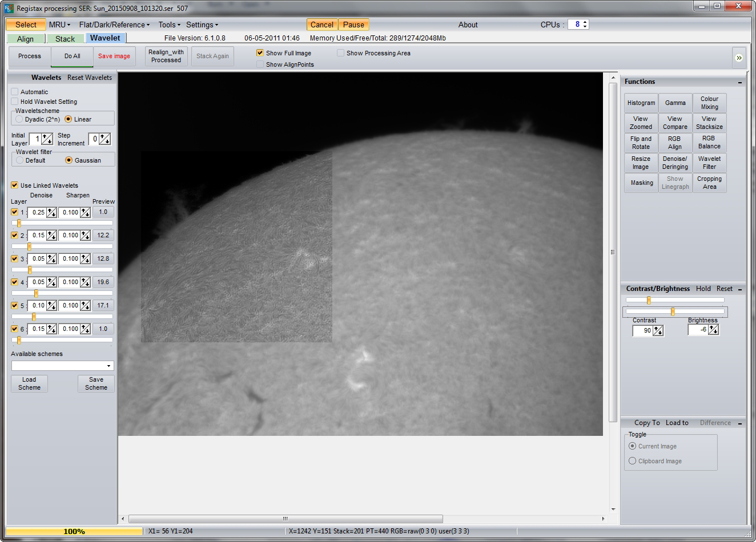756x542 pixels.
Task: Click the CPUs count spinner
Action: (x=585, y=25)
